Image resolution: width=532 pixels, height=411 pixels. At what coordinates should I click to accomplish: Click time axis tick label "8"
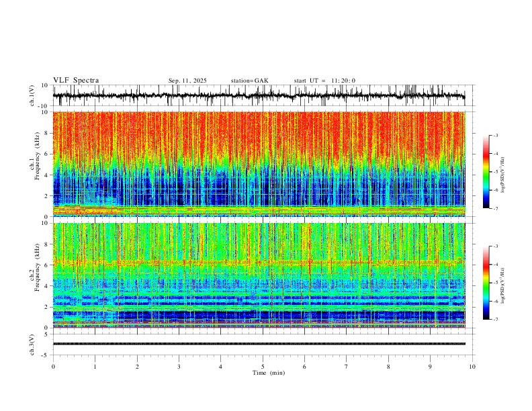pos(388,367)
